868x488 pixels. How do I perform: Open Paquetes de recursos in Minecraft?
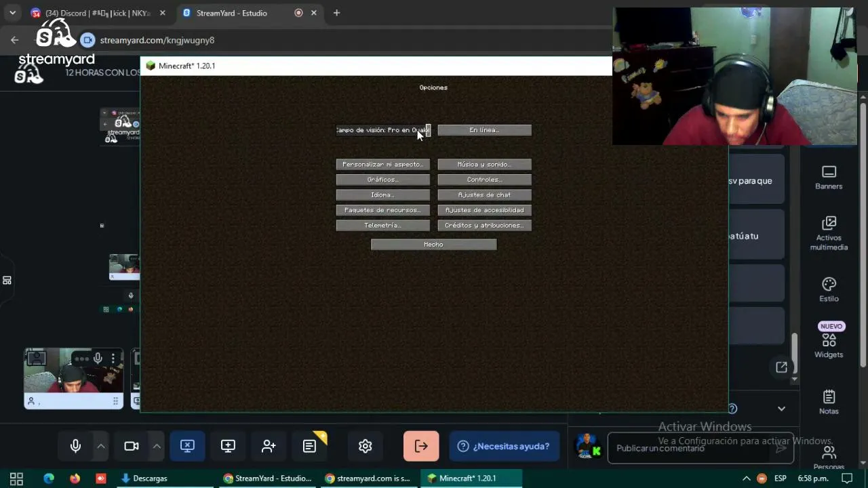(x=383, y=210)
